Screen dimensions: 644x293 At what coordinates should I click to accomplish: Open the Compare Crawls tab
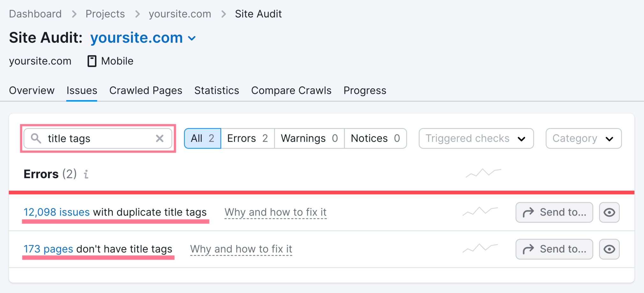tap(291, 91)
